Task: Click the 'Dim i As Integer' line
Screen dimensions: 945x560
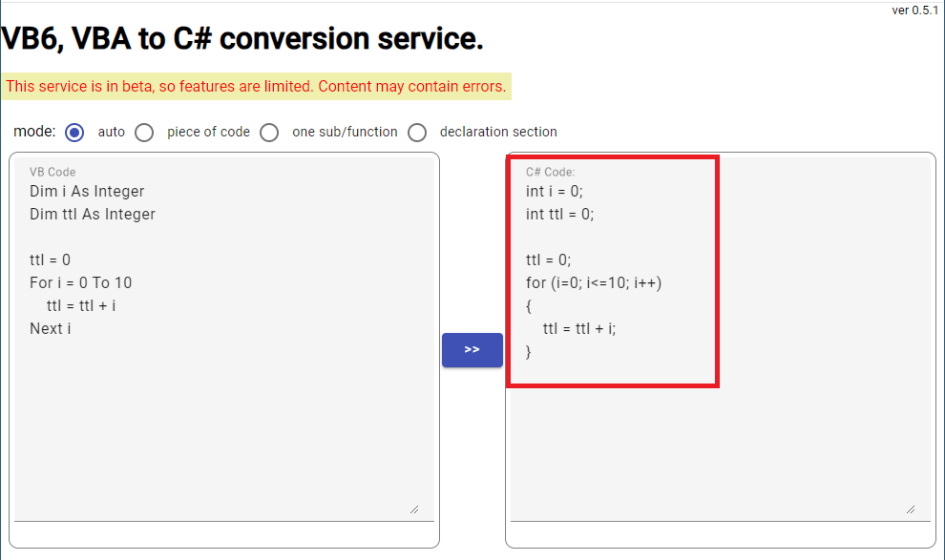Action: [x=87, y=192]
